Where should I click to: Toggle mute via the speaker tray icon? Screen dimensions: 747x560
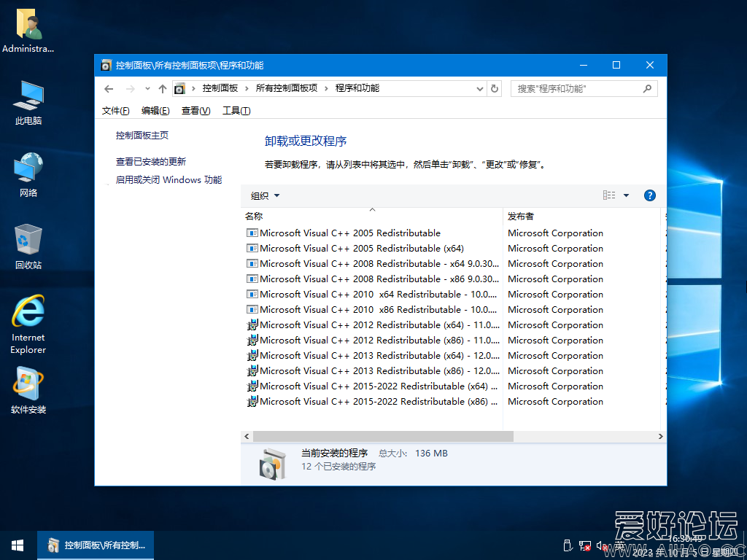click(x=601, y=545)
